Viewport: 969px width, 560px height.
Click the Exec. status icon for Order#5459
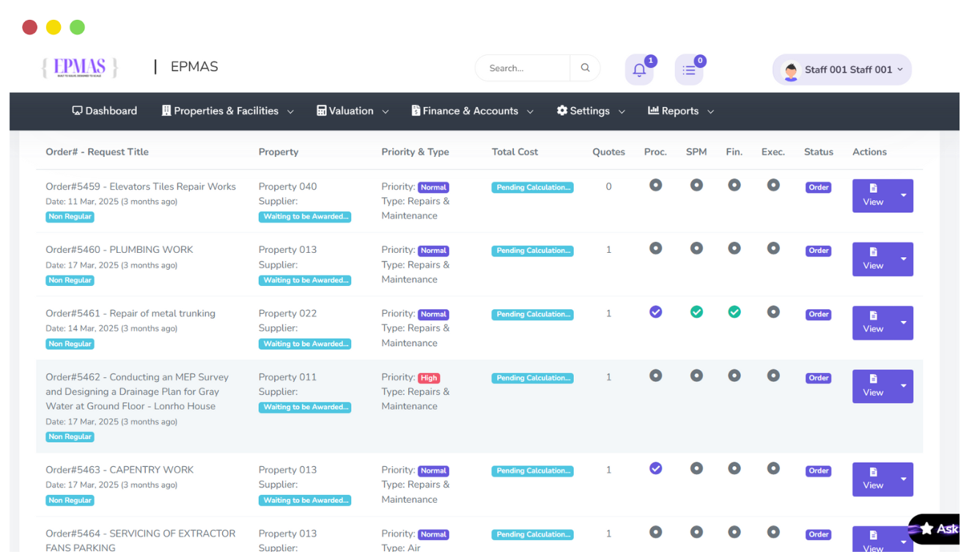[773, 185]
